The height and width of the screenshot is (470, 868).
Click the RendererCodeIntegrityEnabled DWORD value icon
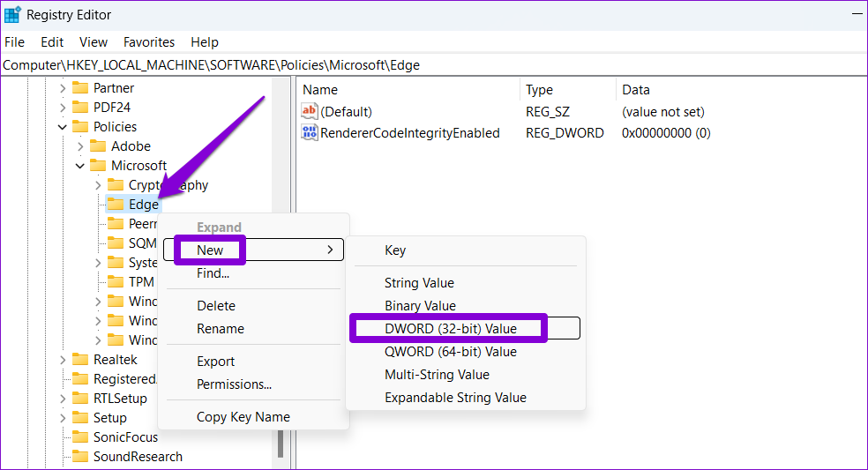[310, 133]
